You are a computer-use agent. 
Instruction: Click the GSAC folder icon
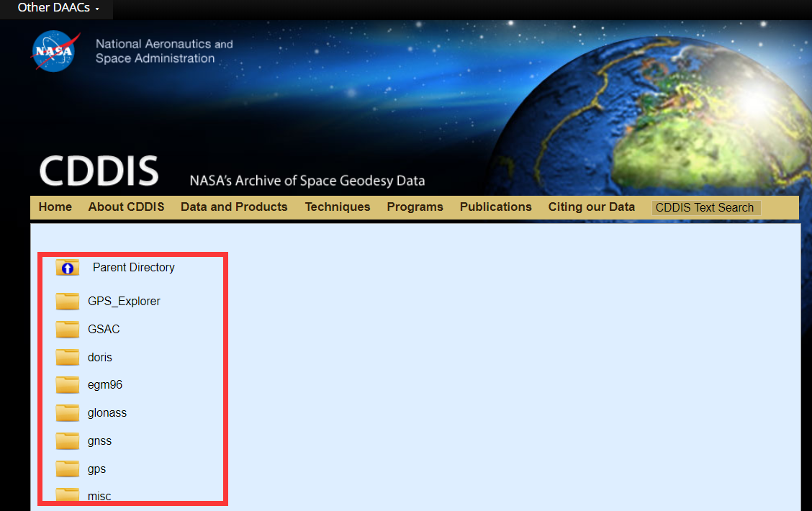(68, 329)
